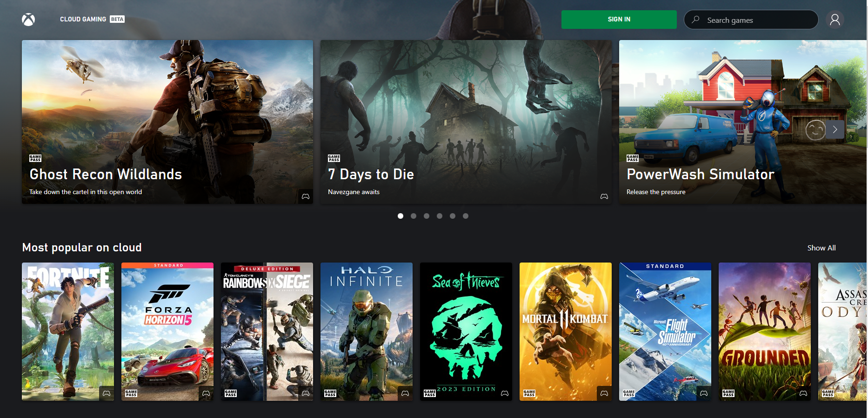Open the Rainbow Six Siege game tile
The image size is (868, 418).
click(x=267, y=331)
